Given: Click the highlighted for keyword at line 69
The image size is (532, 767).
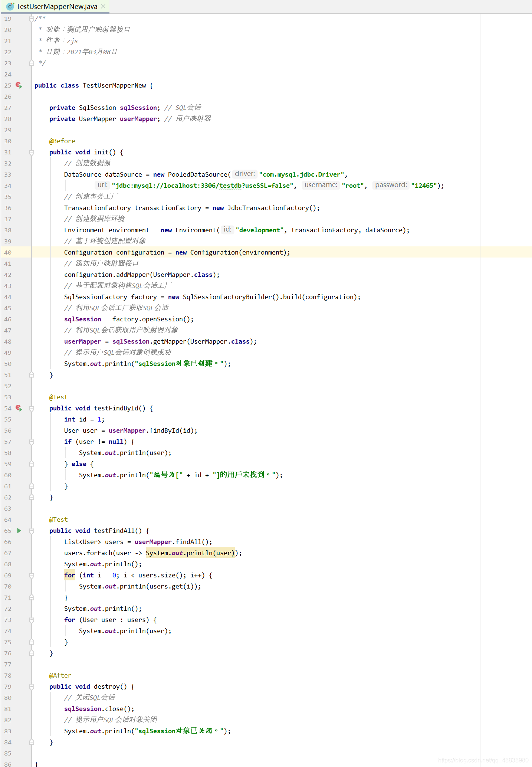Looking at the screenshot, I should click(x=70, y=575).
